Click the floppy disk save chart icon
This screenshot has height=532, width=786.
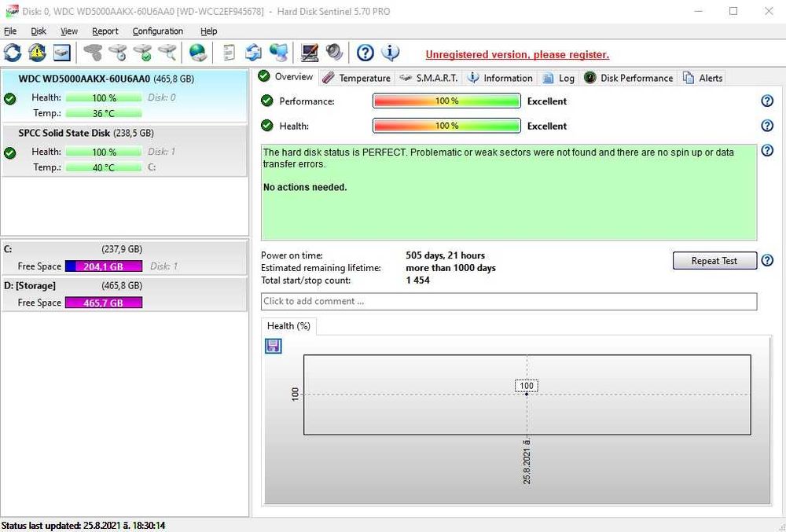(274, 346)
